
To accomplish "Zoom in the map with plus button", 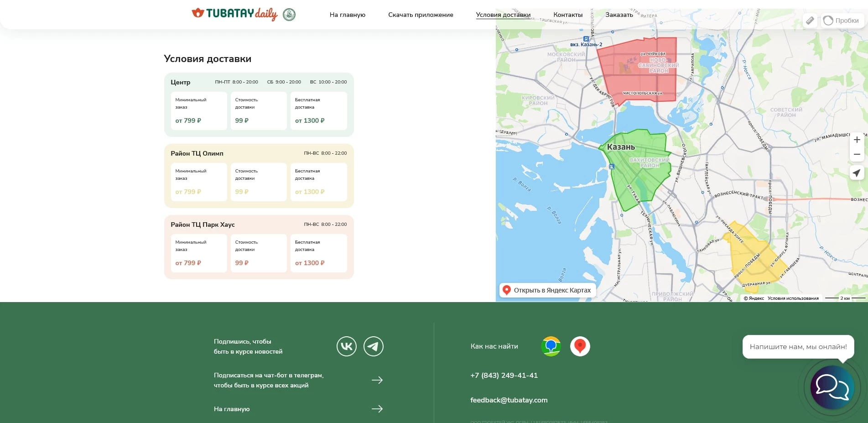I will coord(857,140).
